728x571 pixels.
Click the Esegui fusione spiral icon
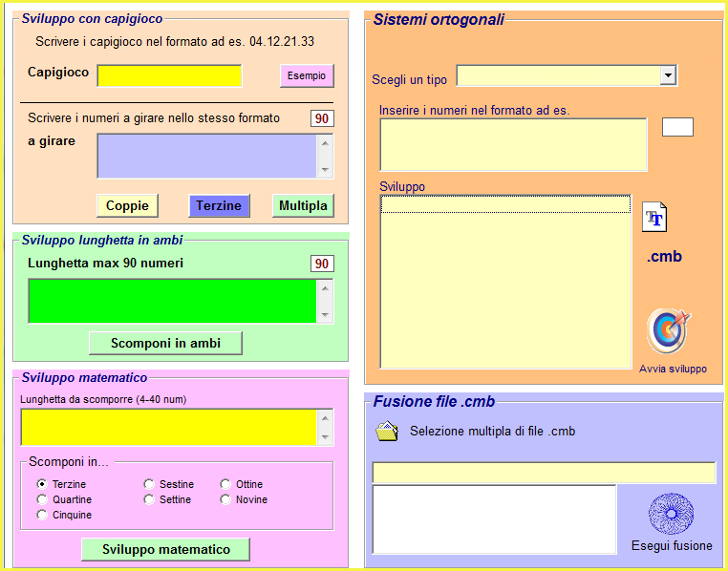(671, 514)
